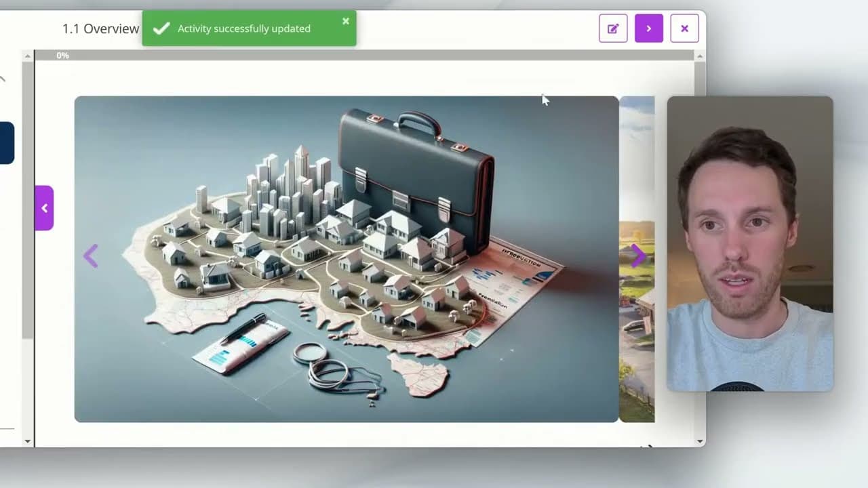Click right scrollbar up arrow

tap(700, 55)
